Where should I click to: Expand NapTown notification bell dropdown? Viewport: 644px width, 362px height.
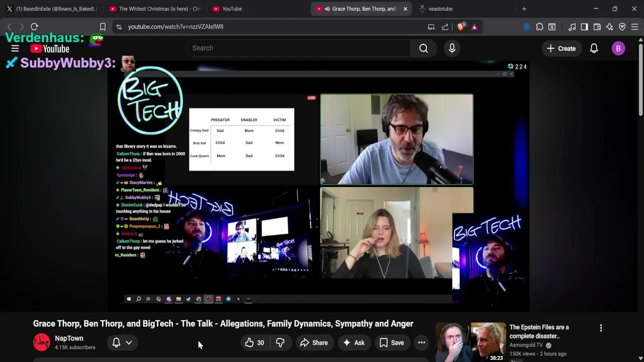122,343
